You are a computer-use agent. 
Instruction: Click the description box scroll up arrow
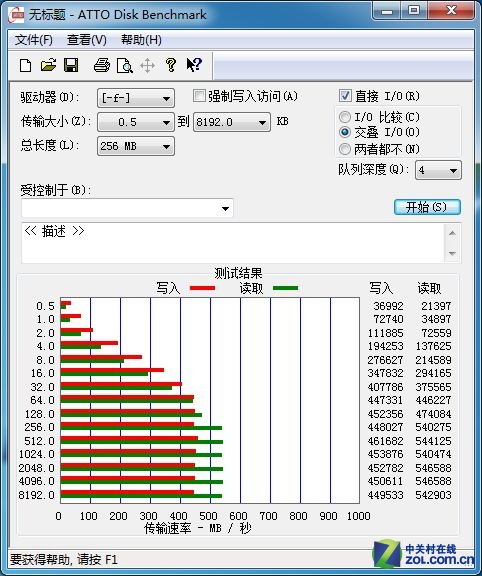(x=452, y=233)
